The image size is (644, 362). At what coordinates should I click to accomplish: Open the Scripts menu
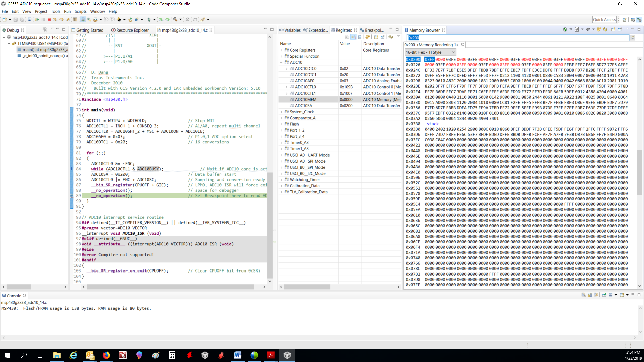coord(80,11)
